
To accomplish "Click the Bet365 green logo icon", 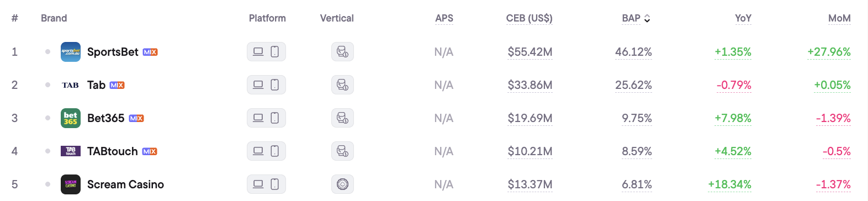I will (71, 118).
